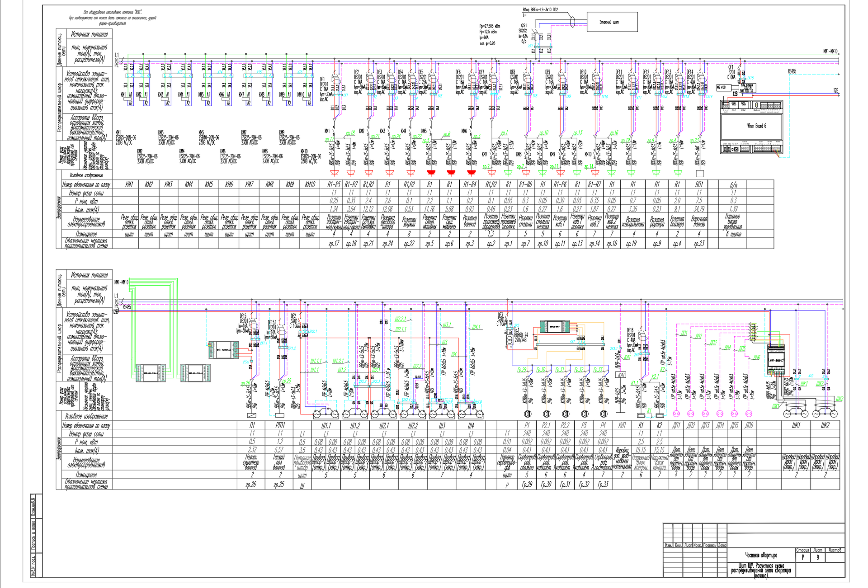Click the Варочная панель consumer name cell
868x588 pixels.
point(698,221)
